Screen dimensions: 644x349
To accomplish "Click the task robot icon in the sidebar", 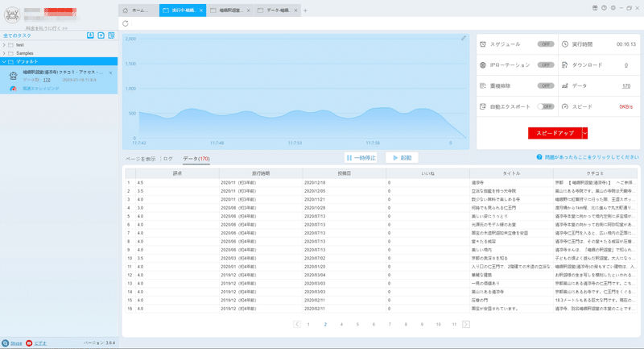I will 14,76.
